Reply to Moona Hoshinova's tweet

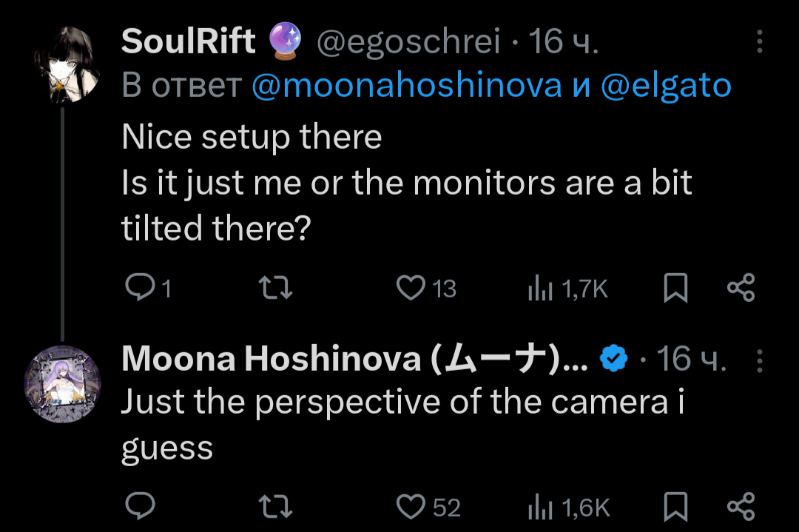(x=138, y=506)
